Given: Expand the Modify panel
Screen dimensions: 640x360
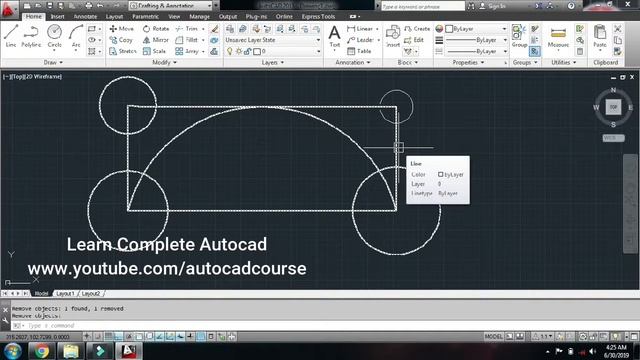Looking at the screenshot, I should click(x=164, y=62).
